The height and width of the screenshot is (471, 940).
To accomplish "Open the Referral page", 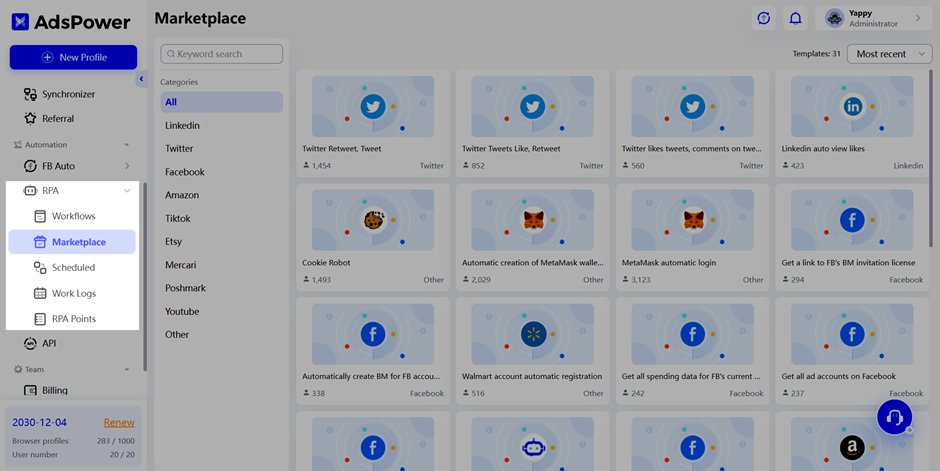I will [x=58, y=119].
